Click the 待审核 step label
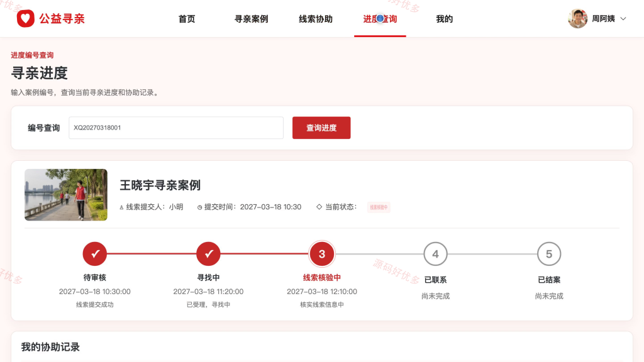The width and height of the screenshot is (644, 362). (x=95, y=277)
